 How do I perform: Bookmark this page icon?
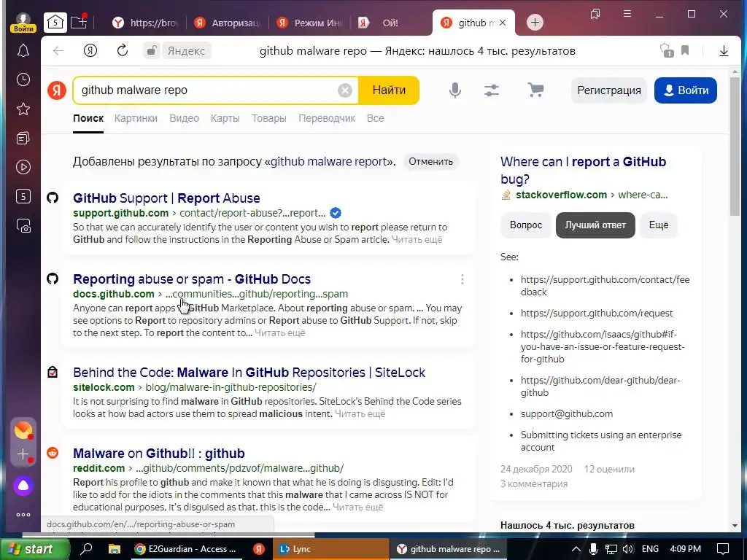pos(685,50)
